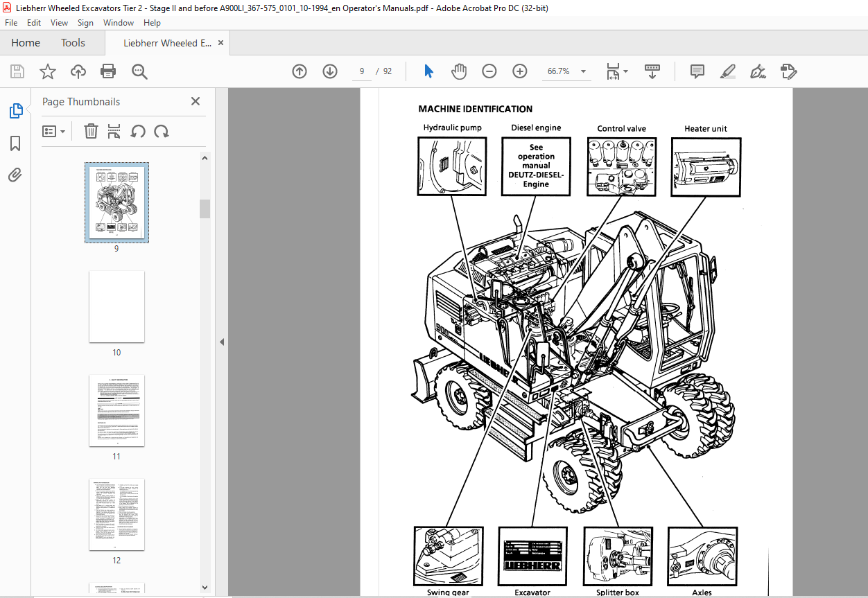Click the Splitter box label
The width and height of the screenshot is (868, 598).
pyautogui.click(x=618, y=592)
